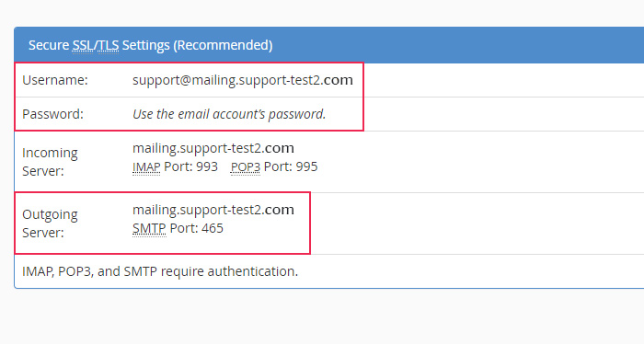The height and width of the screenshot is (344, 644).
Task: Click the Password label
Action: coord(52,114)
